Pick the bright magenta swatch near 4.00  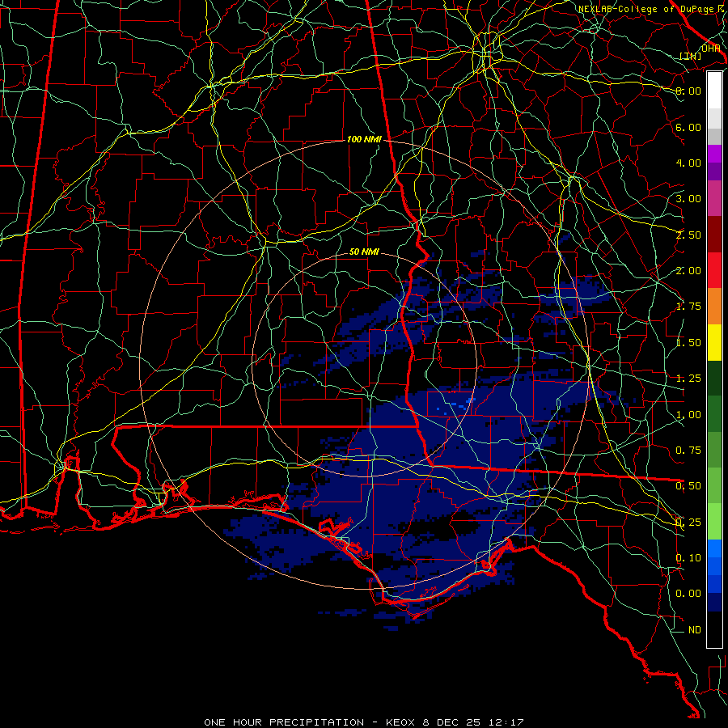(x=714, y=154)
